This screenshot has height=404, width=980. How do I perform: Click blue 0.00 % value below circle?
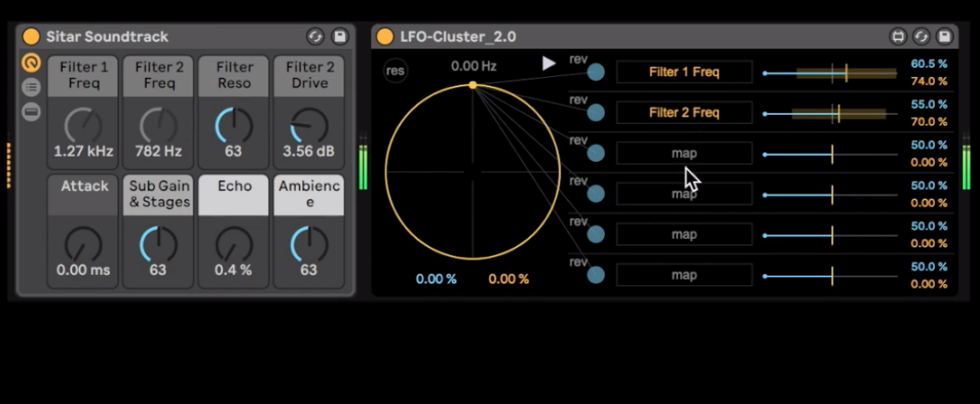[436, 279]
